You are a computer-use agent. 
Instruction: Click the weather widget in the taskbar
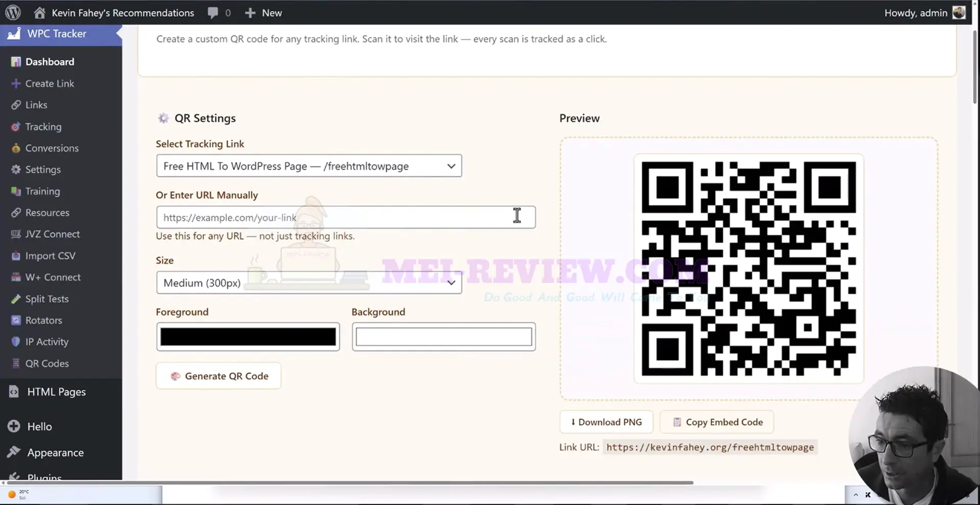click(19, 494)
